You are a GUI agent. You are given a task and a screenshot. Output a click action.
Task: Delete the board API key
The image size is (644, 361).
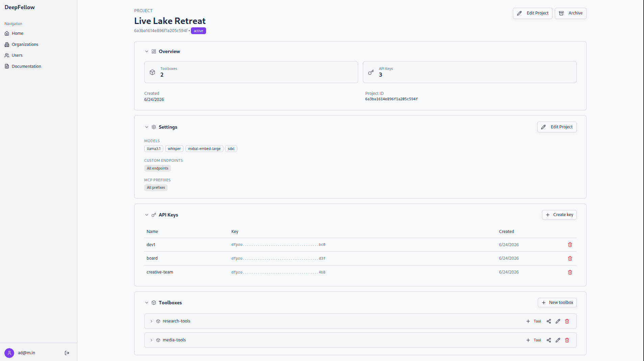click(x=570, y=259)
